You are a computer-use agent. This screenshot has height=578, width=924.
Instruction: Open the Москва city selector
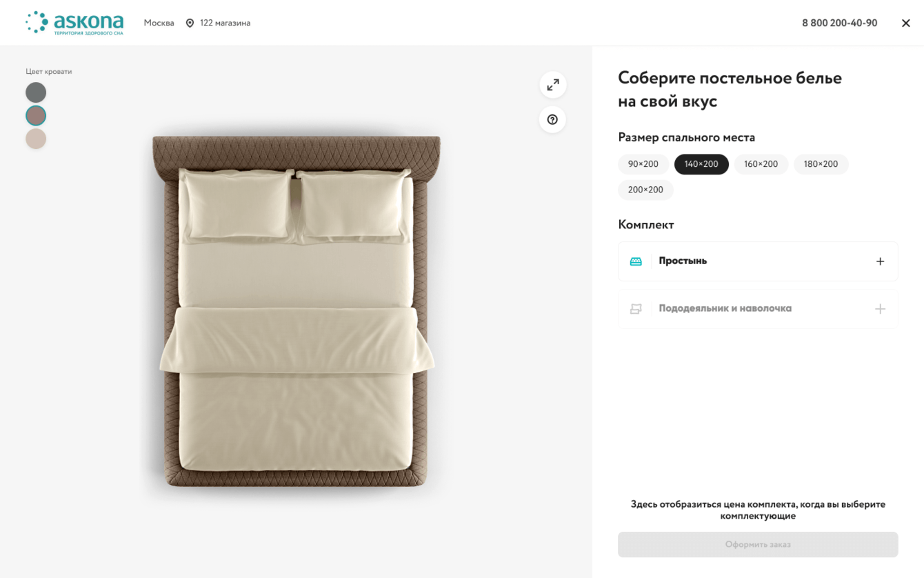point(159,23)
